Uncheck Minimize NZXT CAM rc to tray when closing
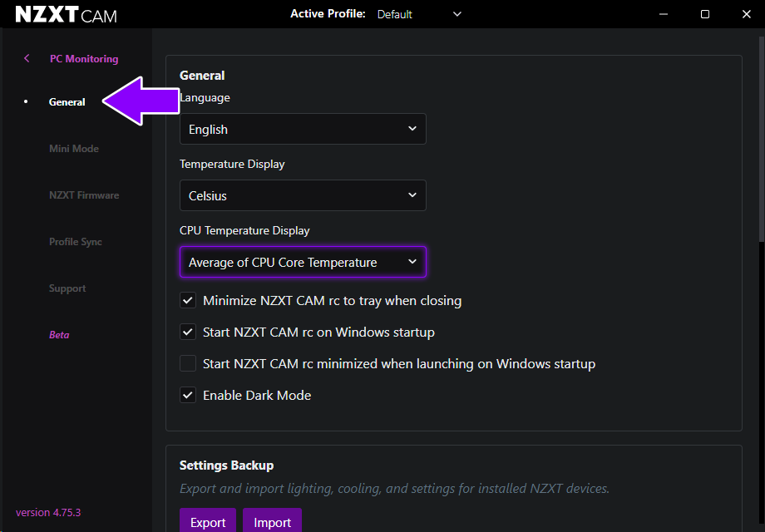The height and width of the screenshot is (532, 765). click(188, 300)
